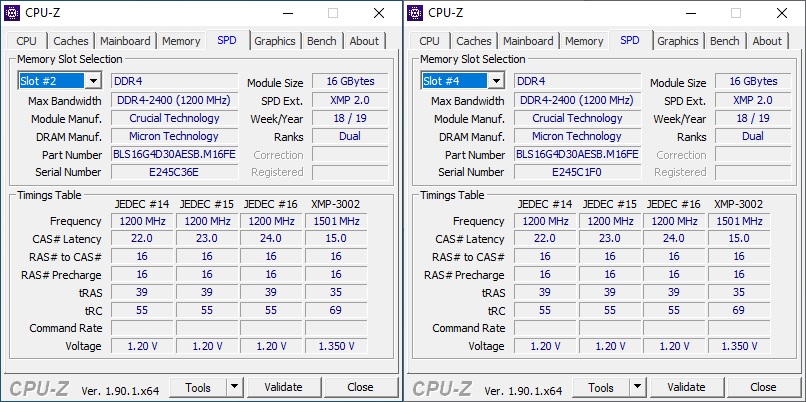Click JEDEC #14 CAS latency 22.0 in left window
Image resolution: width=806 pixels, height=402 pixels.
tap(142, 239)
